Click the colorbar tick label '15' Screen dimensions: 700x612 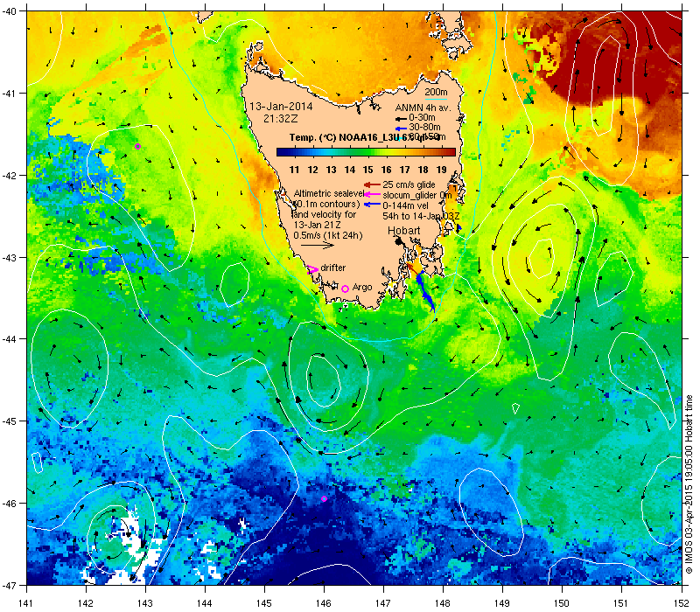[367, 170]
